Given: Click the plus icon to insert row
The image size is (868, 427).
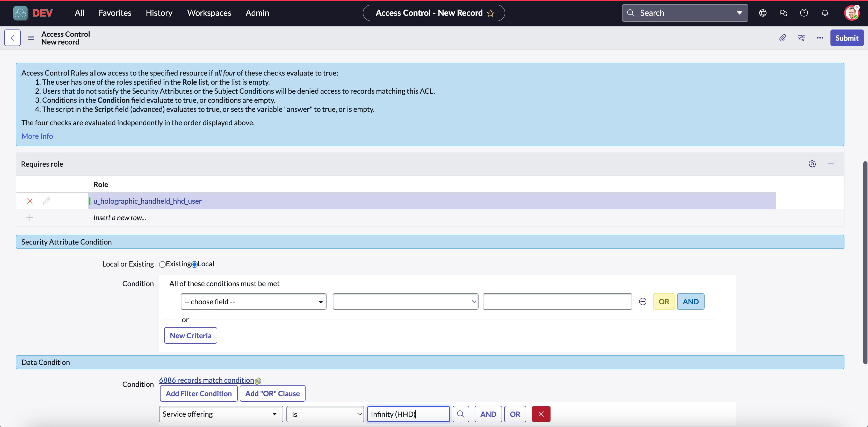Looking at the screenshot, I should pyautogui.click(x=30, y=218).
